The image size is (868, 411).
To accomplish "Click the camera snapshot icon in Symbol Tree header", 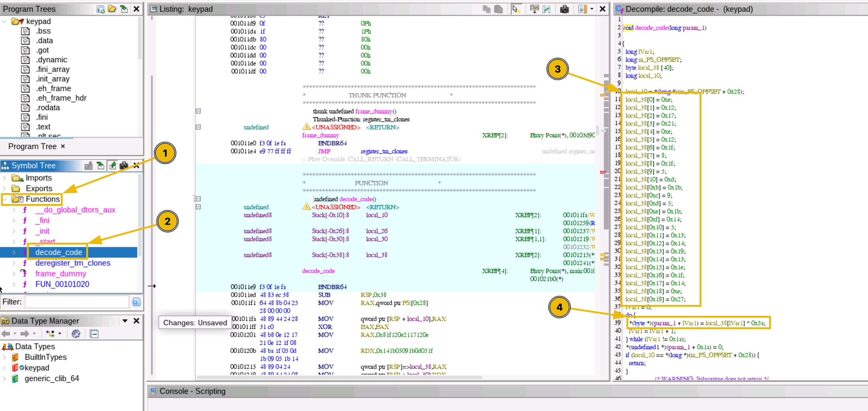I will [124, 166].
